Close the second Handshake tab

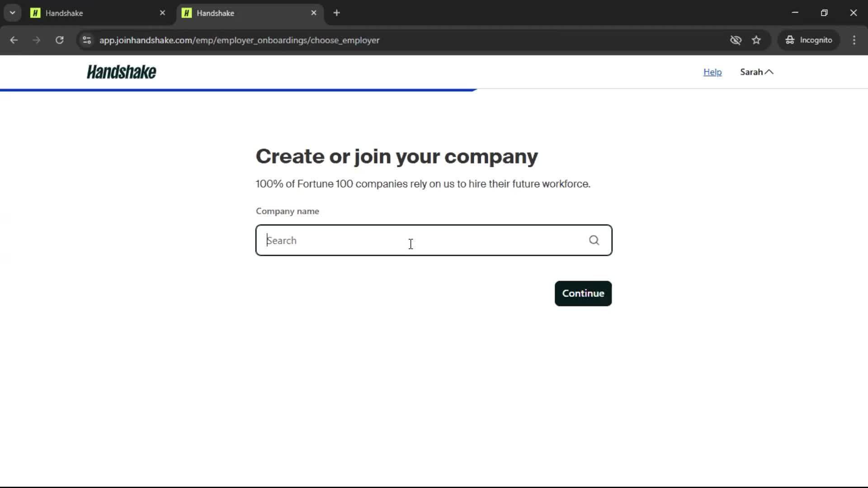click(314, 13)
